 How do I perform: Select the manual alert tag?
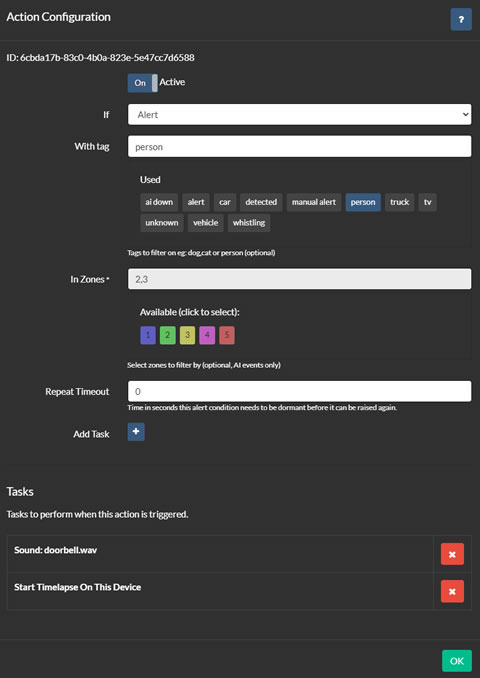point(314,202)
